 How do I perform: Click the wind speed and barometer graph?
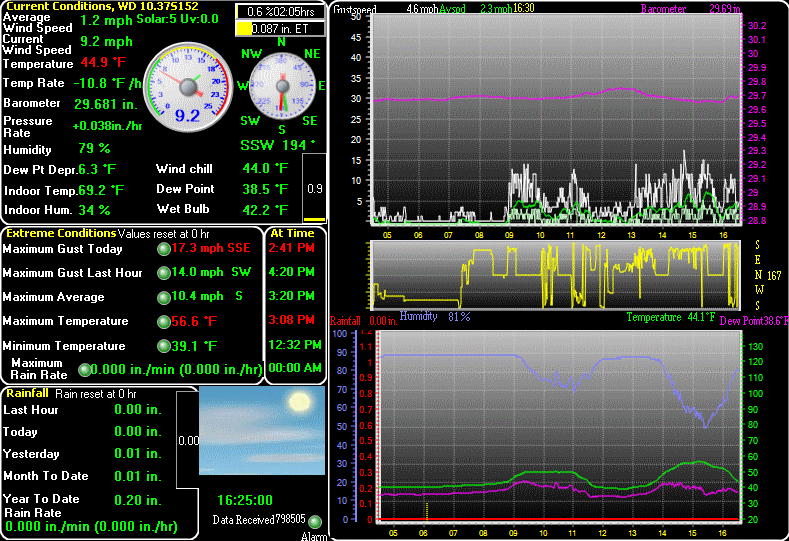tap(556, 119)
